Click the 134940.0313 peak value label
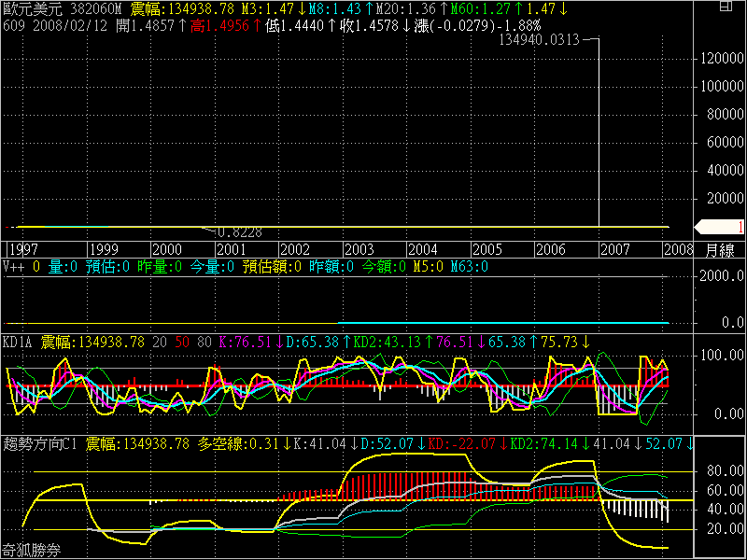This screenshot has width=747, height=560. (x=539, y=40)
